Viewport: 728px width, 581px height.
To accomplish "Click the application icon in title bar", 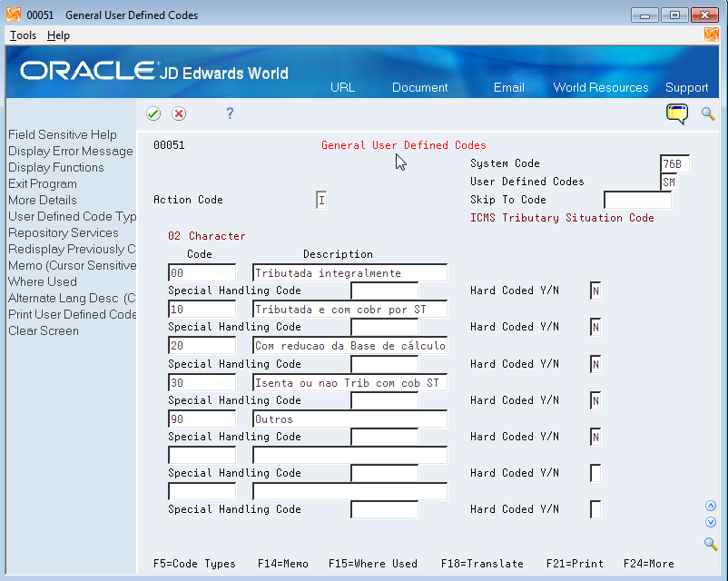I will [x=14, y=15].
